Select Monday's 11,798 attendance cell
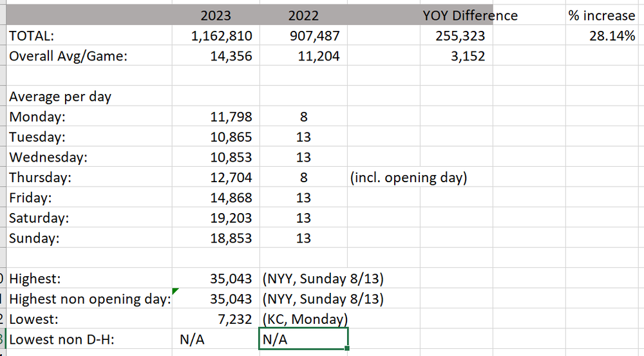Viewport: 644px width, 356px height. 216,117
